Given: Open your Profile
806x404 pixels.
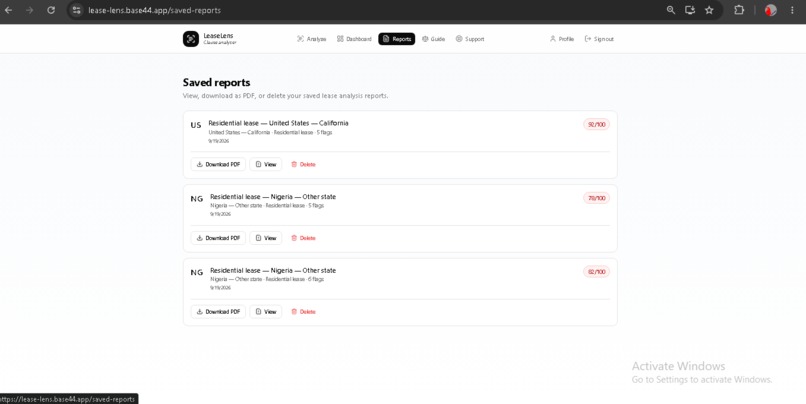Looking at the screenshot, I should [x=561, y=39].
